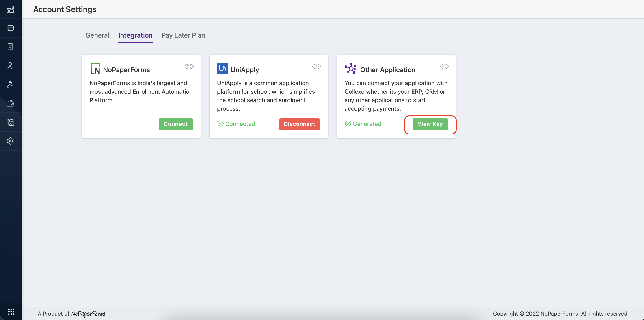Click the copyright text in footer
The image size is (644, 320).
click(560, 314)
